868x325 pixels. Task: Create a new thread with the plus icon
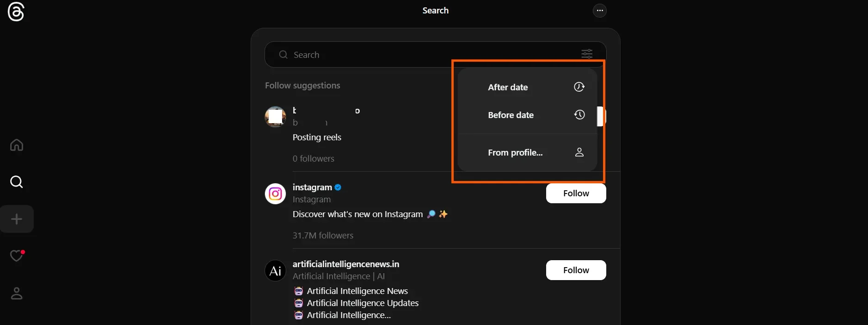pyautogui.click(x=17, y=219)
